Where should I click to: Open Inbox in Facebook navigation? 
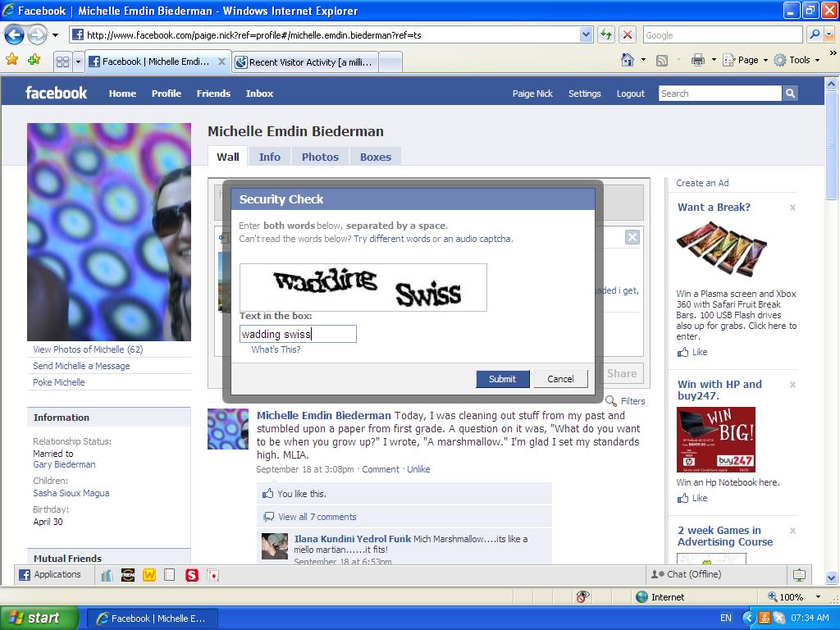pyautogui.click(x=259, y=94)
